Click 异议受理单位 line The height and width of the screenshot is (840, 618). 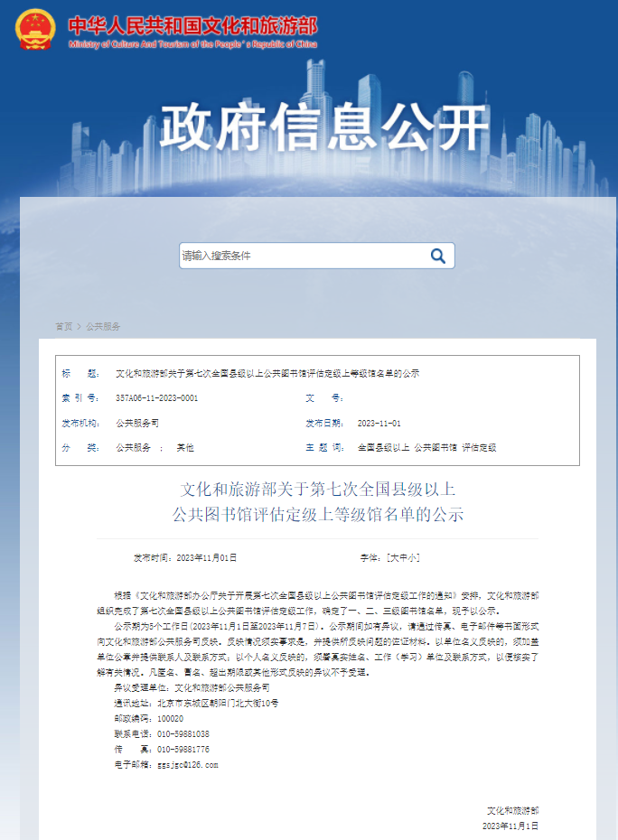coord(192,687)
